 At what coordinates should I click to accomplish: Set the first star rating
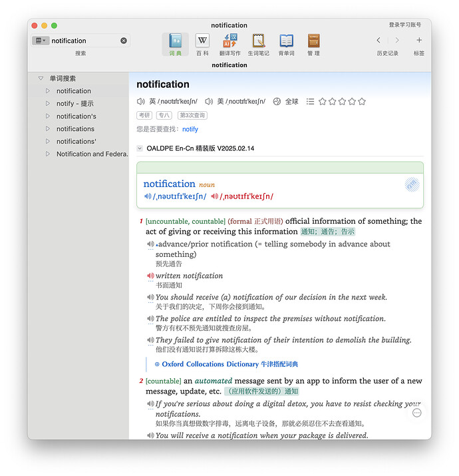322,101
